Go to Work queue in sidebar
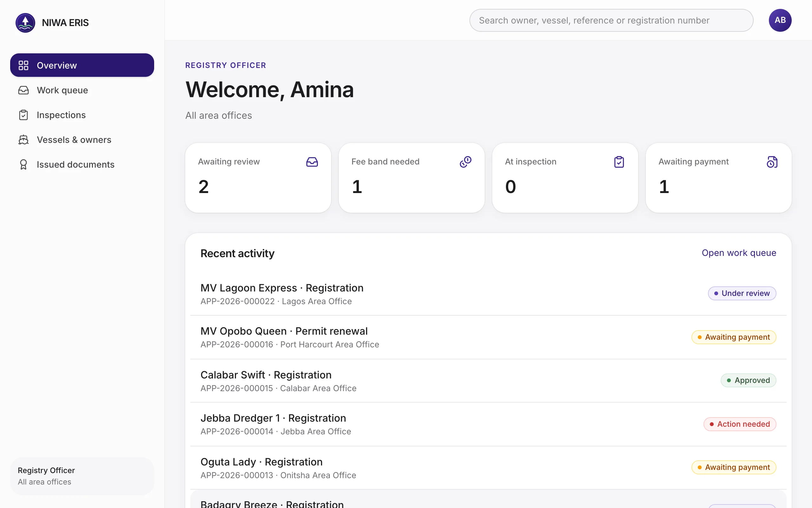This screenshot has height=508, width=812. [82, 90]
